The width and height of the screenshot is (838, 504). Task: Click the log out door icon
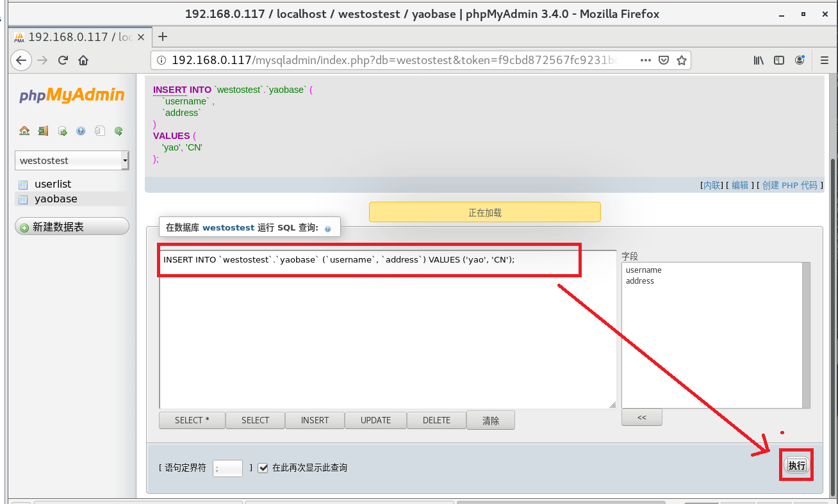click(43, 131)
